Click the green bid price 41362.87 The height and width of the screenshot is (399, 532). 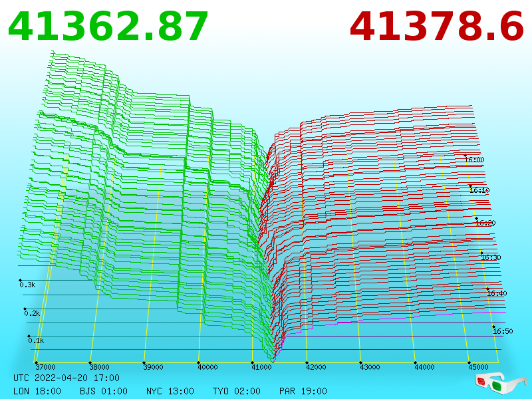108,27
